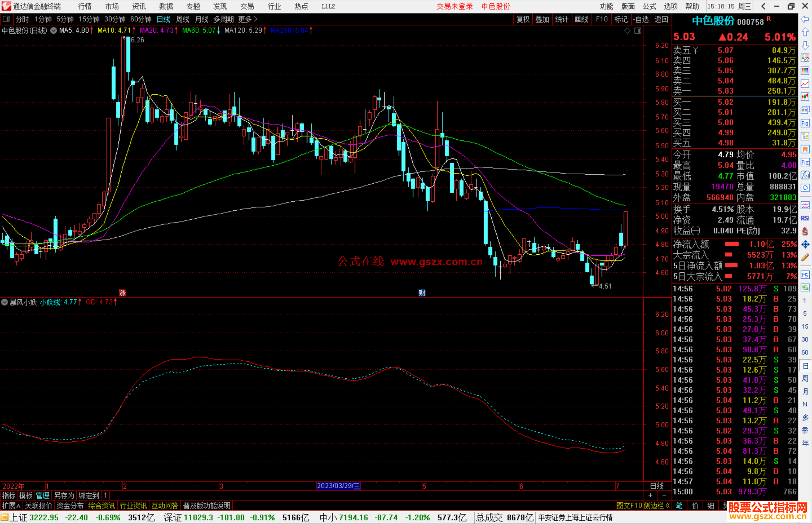Toggle the panel icon left of 分时

point(6,19)
